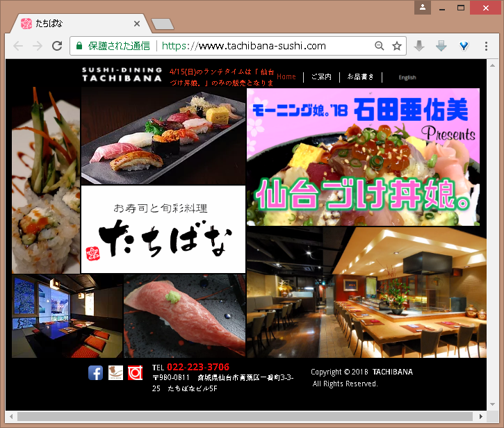This screenshot has height=428, width=504.
Task: Click the address bar URL field
Action: point(238,46)
